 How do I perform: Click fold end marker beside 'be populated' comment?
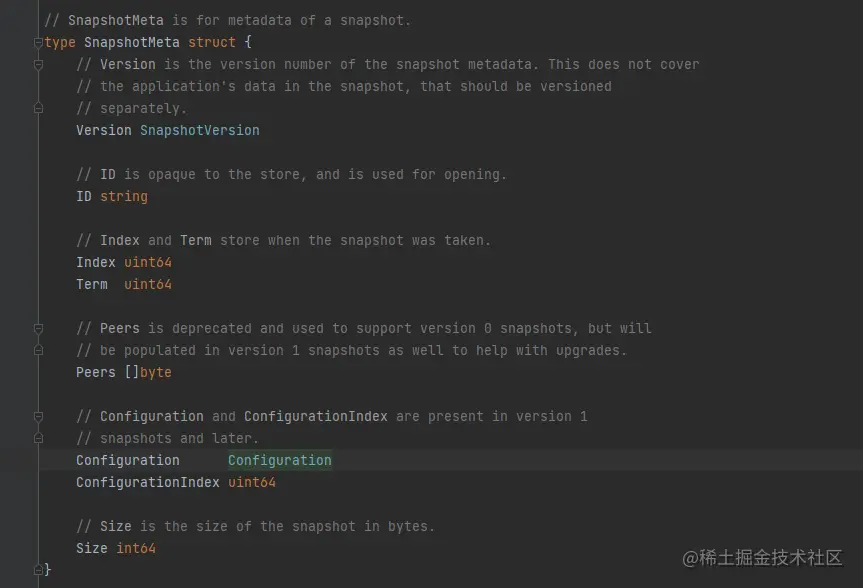pyautogui.click(x=39, y=350)
